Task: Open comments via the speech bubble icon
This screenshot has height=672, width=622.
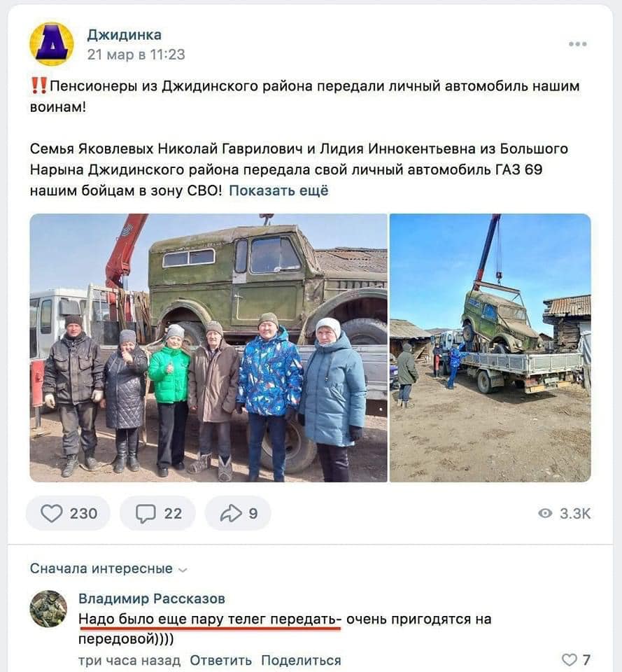Action: point(146,513)
